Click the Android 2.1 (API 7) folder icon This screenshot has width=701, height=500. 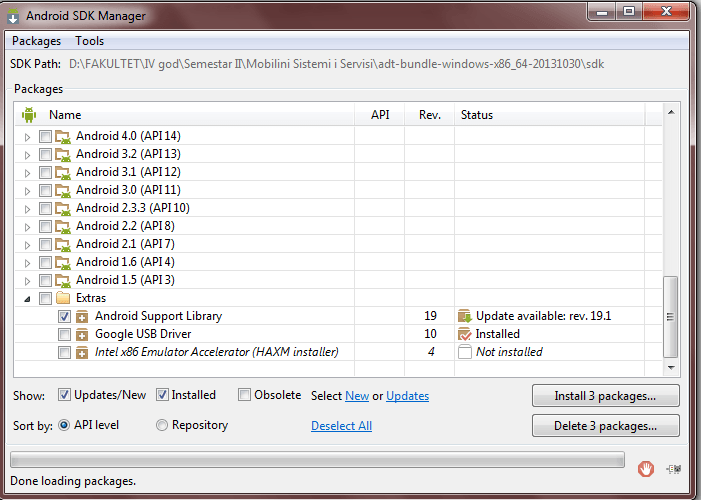coord(63,244)
